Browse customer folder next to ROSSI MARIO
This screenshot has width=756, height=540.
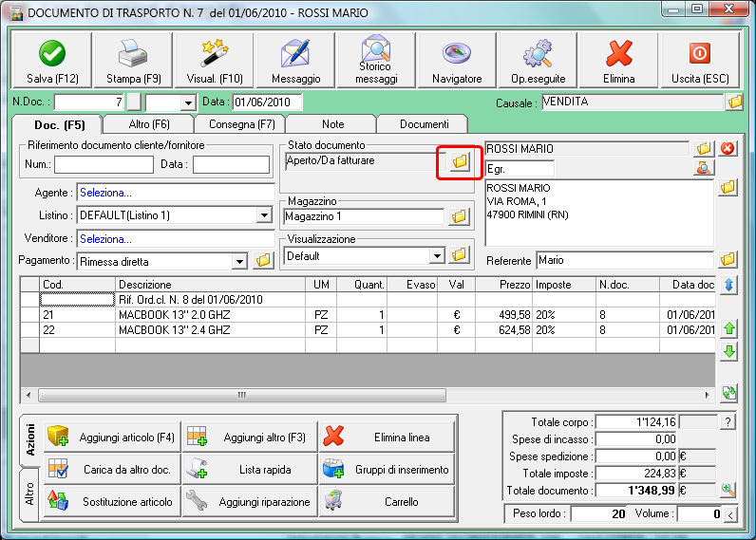pos(704,148)
